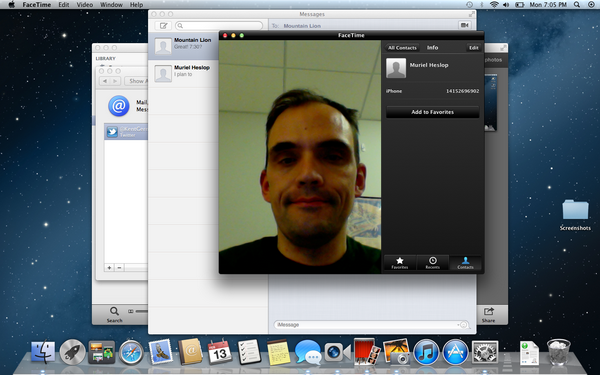The width and height of the screenshot is (600, 375).
Task: Open App Store icon in Dock
Action: coord(455,352)
